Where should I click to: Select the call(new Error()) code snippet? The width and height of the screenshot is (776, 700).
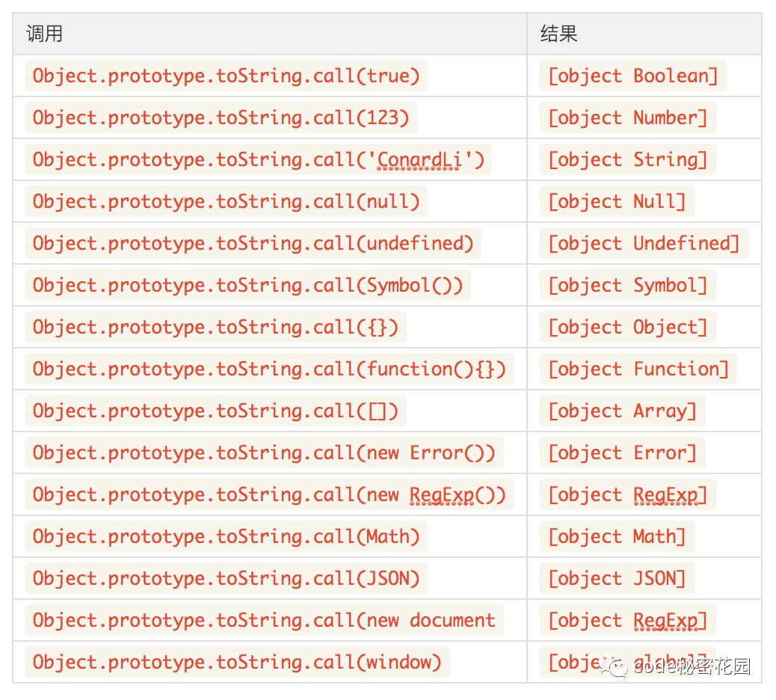pyautogui.click(x=265, y=452)
